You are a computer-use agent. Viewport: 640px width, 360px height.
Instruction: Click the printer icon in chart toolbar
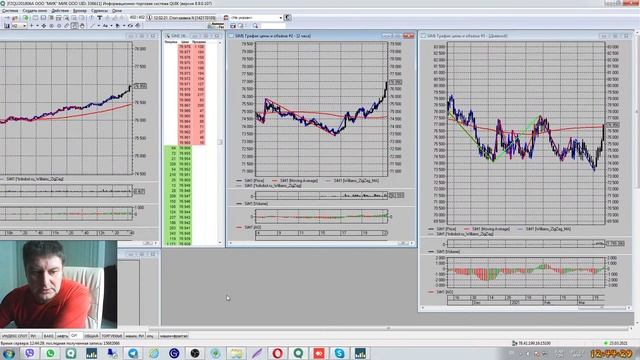coord(138,26)
